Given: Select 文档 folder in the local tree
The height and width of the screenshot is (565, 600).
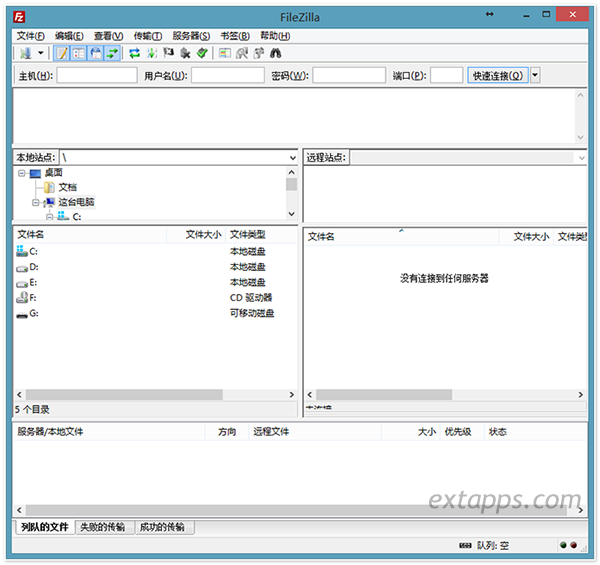Looking at the screenshot, I should point(68,187).
